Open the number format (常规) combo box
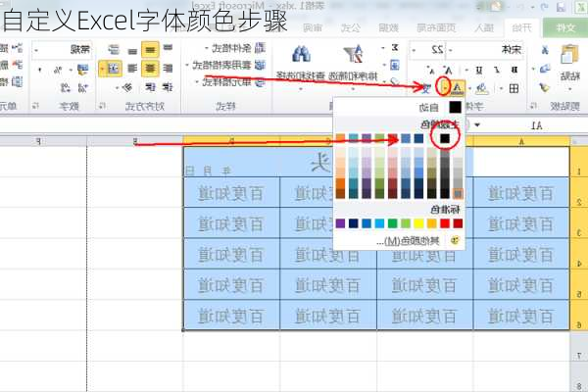Viewport: 588px width, 392px height. (62, 50)
